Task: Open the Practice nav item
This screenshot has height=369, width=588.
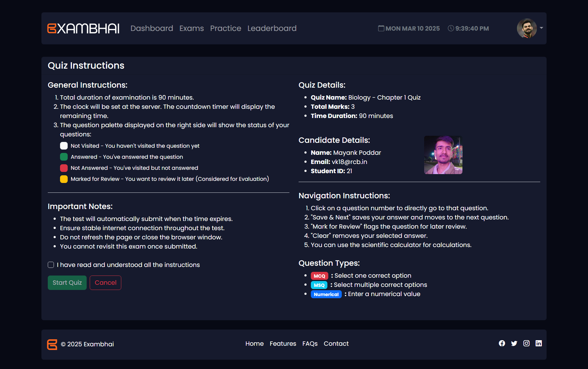Action: click(x=225, y=28)
